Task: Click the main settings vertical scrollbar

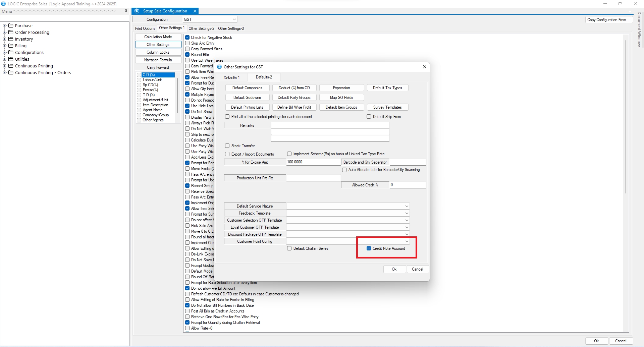Action: click(x=626, y=117)
